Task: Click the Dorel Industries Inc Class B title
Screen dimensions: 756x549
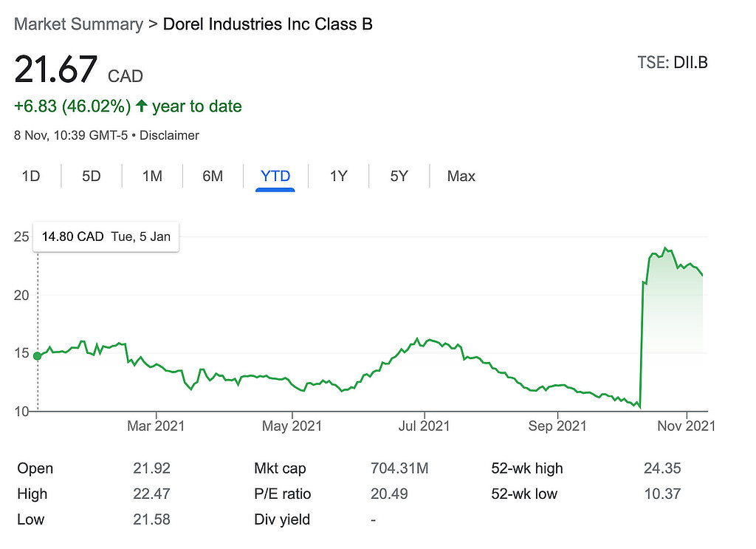Action: point(267,24)
